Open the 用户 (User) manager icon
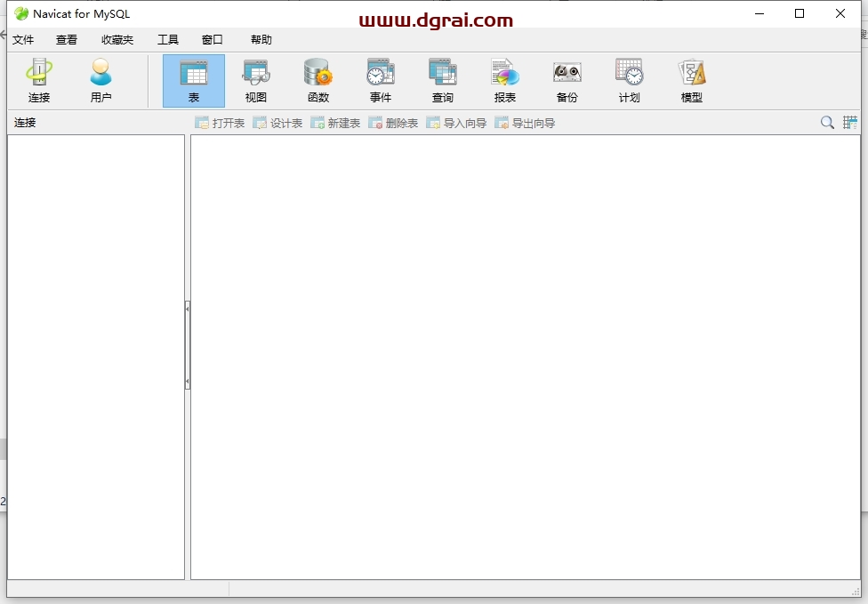868x604 pixels. point(100,81)
